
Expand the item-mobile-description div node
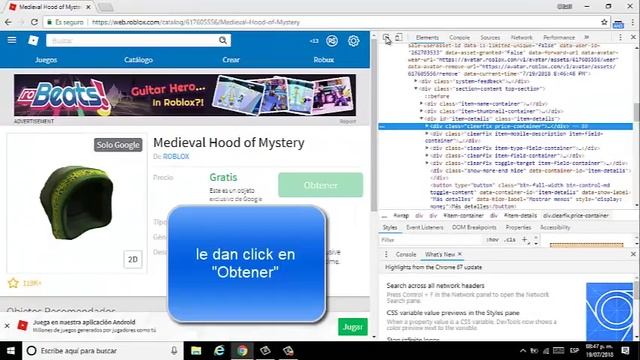427,133
